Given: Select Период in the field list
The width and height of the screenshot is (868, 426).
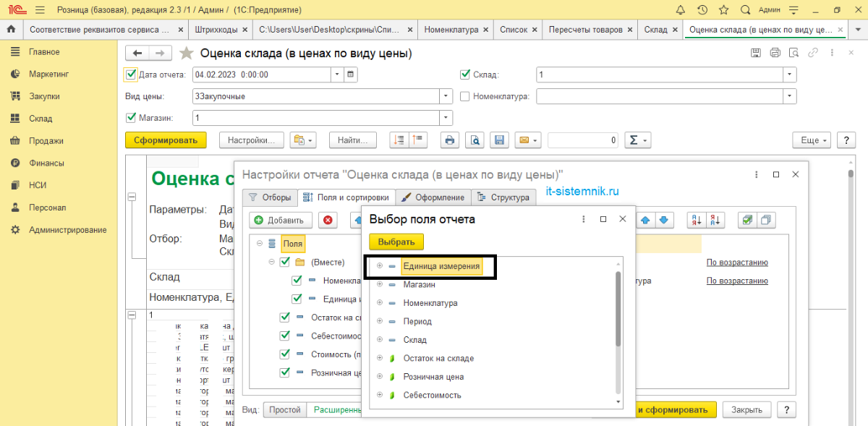Looking at the screenshot, I should coord(417,322).
